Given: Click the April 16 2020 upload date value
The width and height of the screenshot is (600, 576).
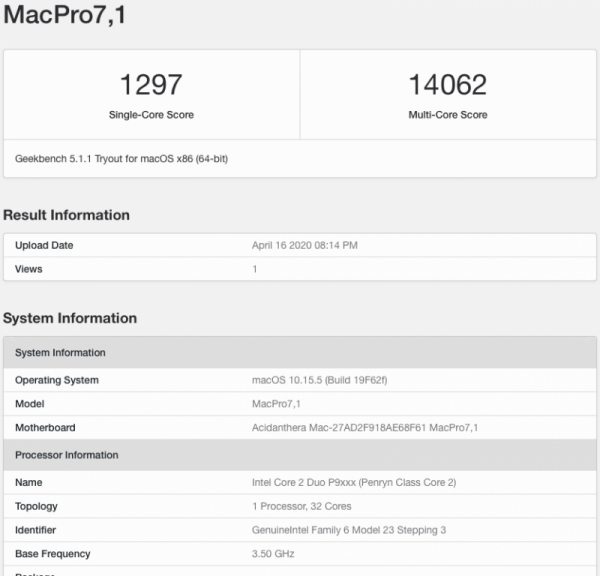Looking at the screenshot, I should point(305,246).
